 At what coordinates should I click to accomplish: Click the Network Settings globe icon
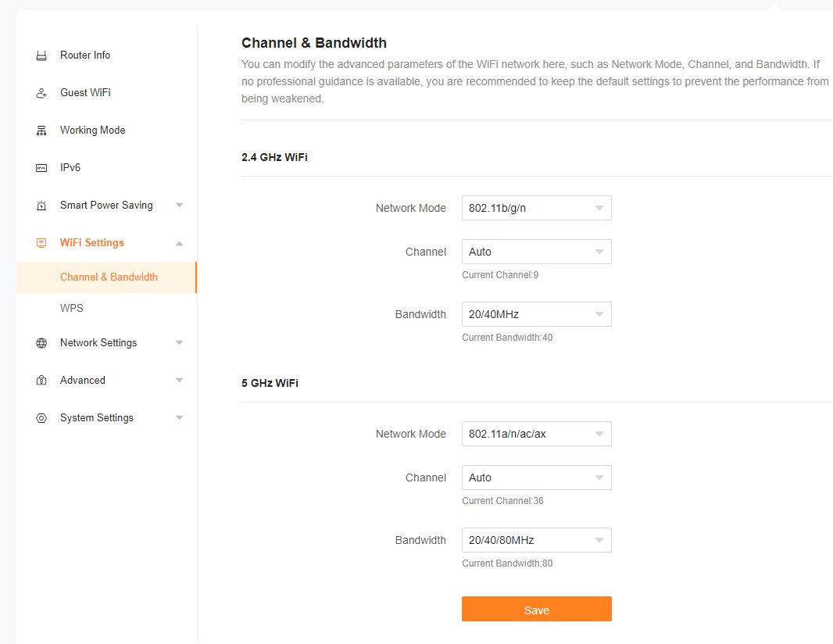(41, 343)
